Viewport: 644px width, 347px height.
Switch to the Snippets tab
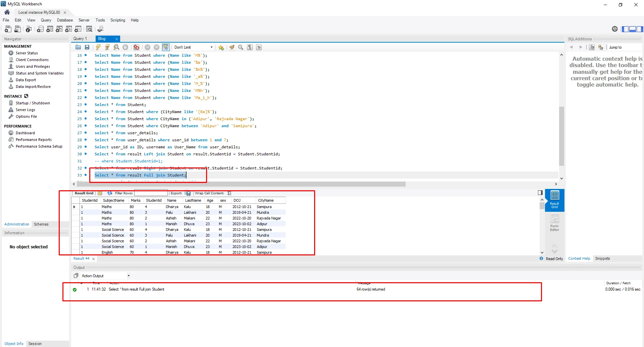point(602,258)
